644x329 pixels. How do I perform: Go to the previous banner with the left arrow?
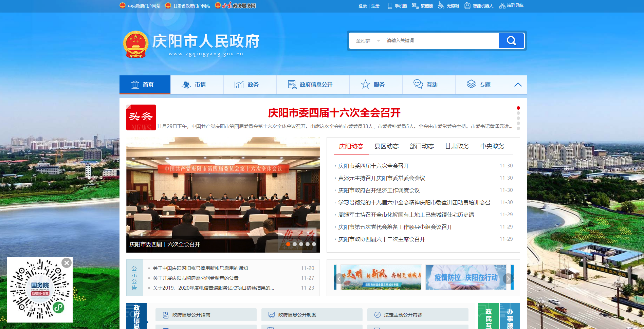tap(339, 279)
